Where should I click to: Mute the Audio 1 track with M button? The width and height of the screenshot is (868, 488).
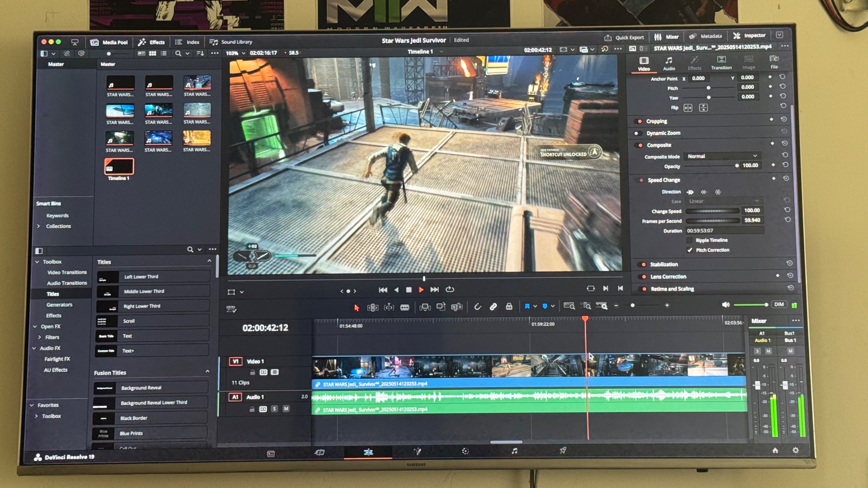click(x=286, y=409)
